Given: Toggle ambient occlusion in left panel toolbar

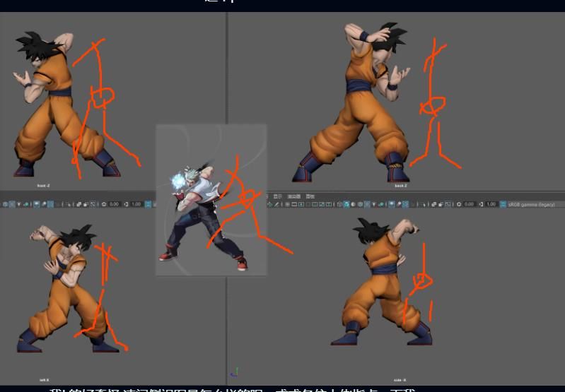Looking at the screenshot, I should click(x=36, y=204).
